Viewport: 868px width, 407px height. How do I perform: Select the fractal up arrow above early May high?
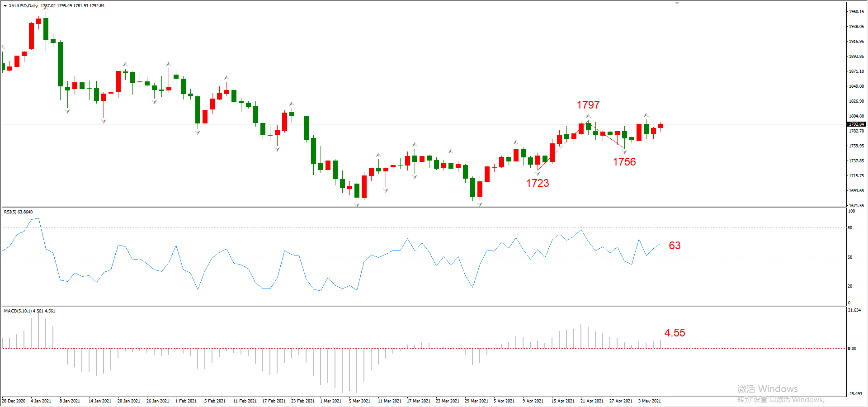tap(646, 115)
